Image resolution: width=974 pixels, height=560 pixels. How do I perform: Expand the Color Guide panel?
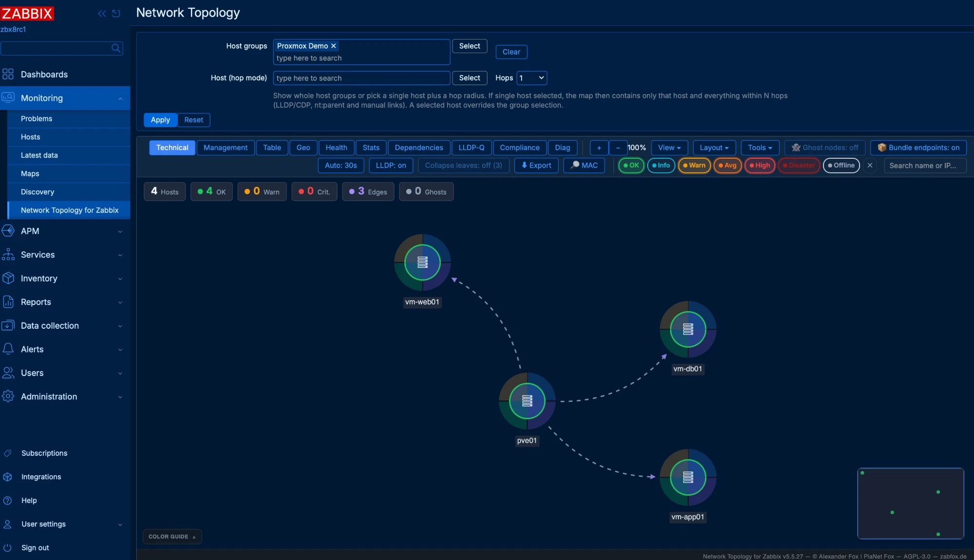click(172, 537)
